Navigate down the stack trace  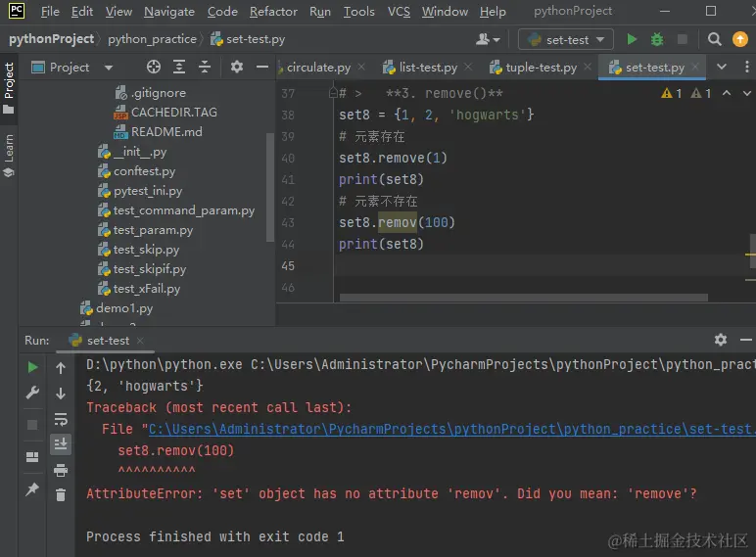click(61, 394)
